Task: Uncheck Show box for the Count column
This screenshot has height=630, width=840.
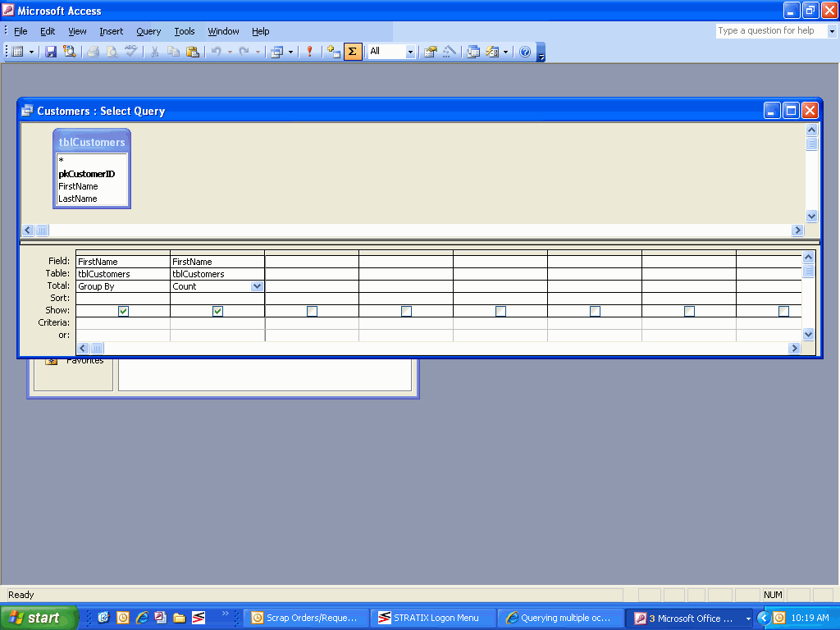Action: pos(217,311)
